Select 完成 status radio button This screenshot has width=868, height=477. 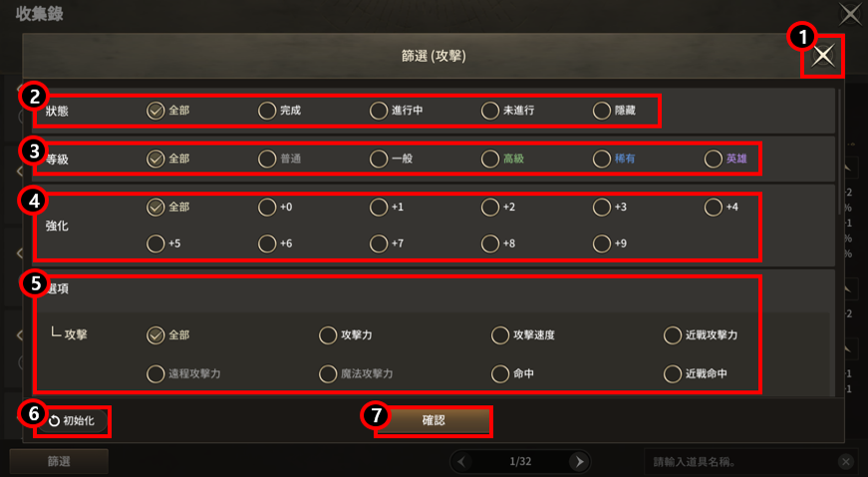[267, 111]
